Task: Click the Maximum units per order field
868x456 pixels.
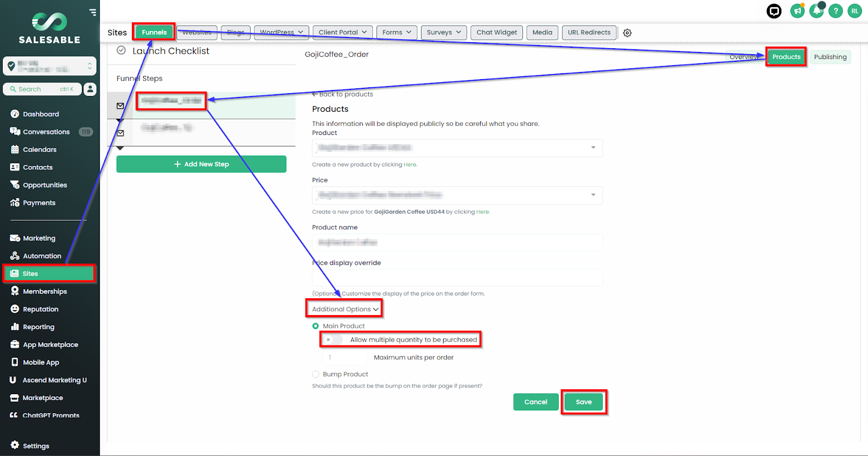Action: [x=345, y=357]
